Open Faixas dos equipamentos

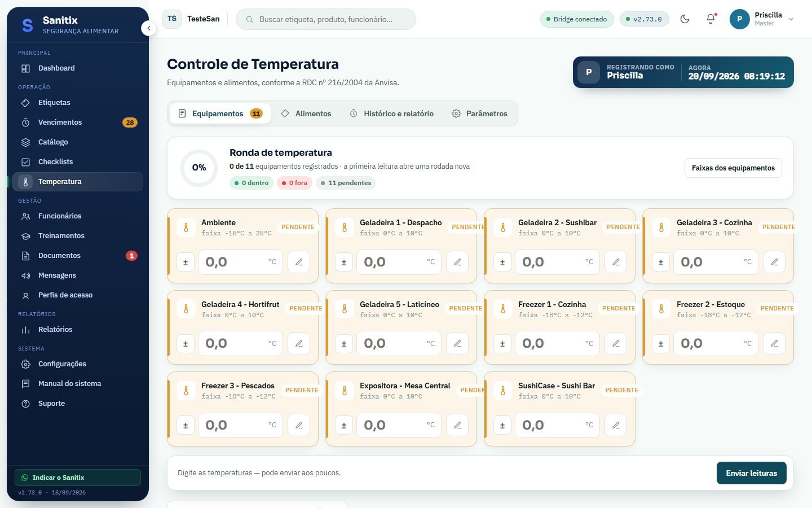(733, 168)
